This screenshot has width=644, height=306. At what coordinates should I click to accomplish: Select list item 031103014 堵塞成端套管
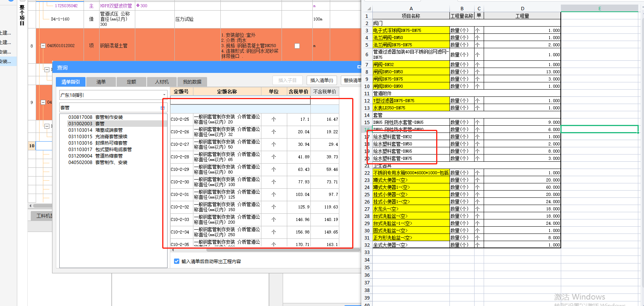point(96,130)
